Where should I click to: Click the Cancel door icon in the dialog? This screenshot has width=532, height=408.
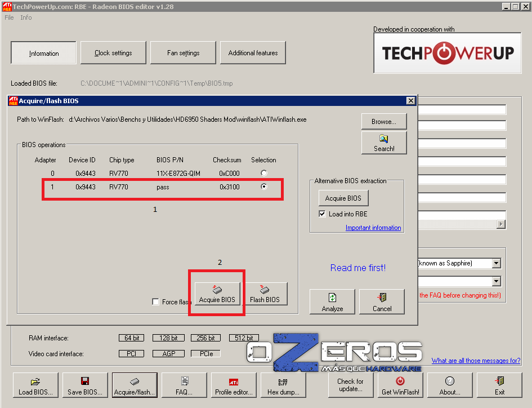click(382, 298)
